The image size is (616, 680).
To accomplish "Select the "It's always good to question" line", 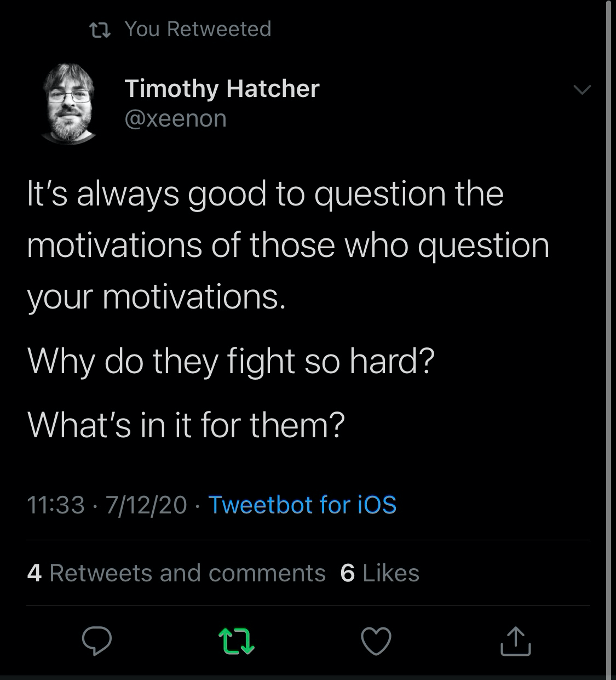I will tap(265, 194).
